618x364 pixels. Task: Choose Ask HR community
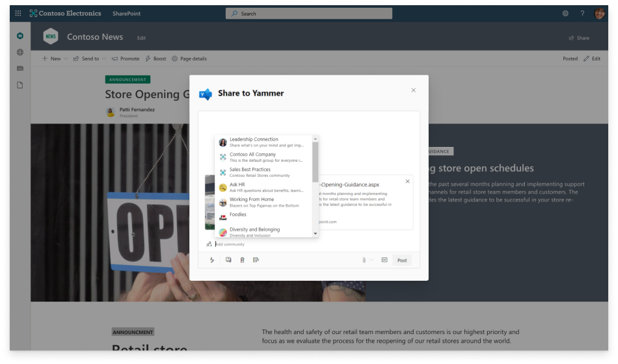pyautogui.click(x=263, y=187)
